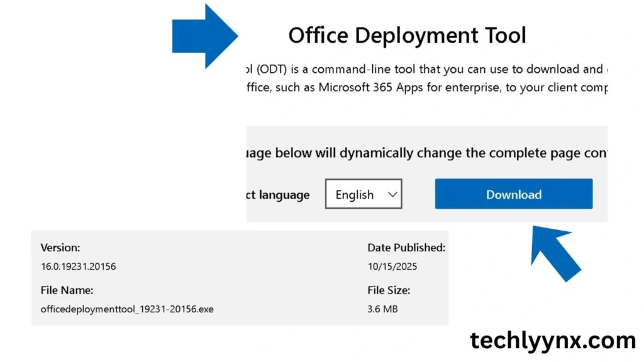Select the officedeploymenttool_19231-20156.exe file name
The image size is (644, 362).
[127, 309]
